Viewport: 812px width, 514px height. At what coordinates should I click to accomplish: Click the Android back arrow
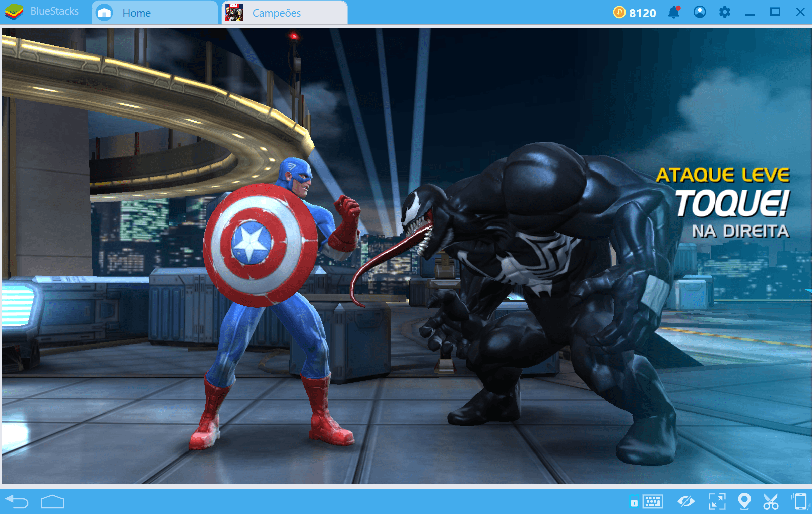pos(17,502)
